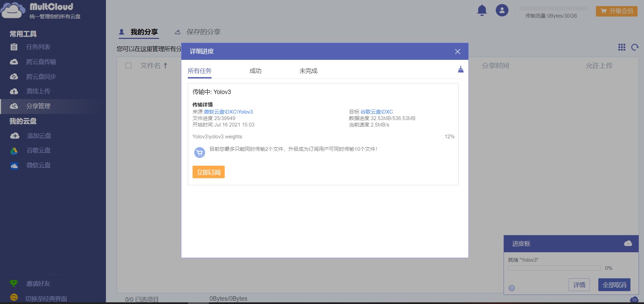Switch to classic interface 切换至经典界面
The image size is (644, 304).
pos(46,299)
